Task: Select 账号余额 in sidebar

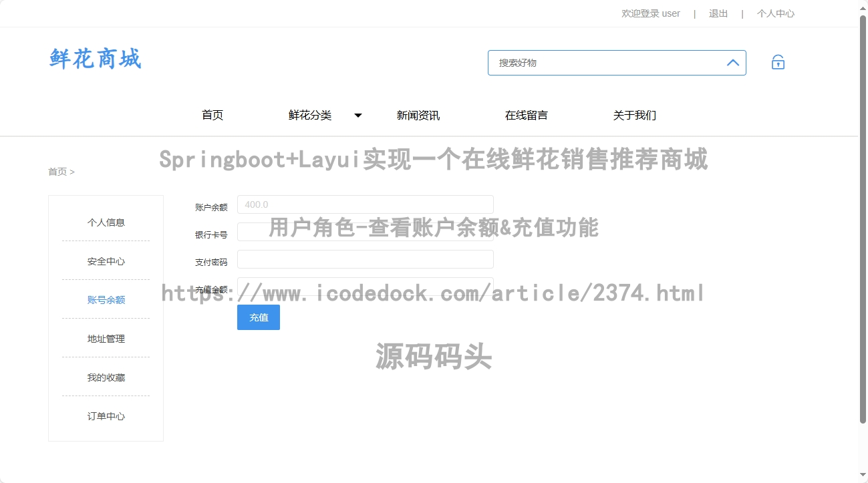Action: tap(106, 300)
